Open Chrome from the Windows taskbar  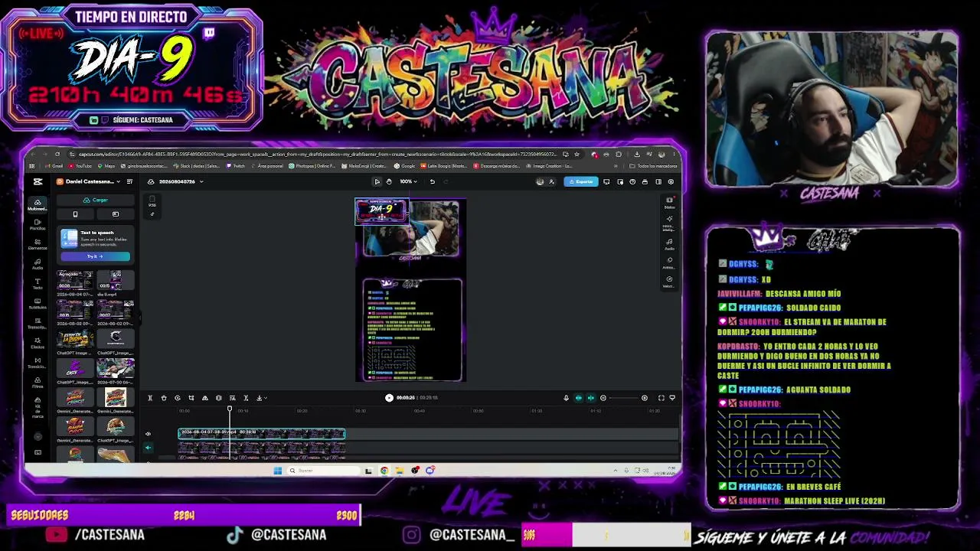click(384, 471)
